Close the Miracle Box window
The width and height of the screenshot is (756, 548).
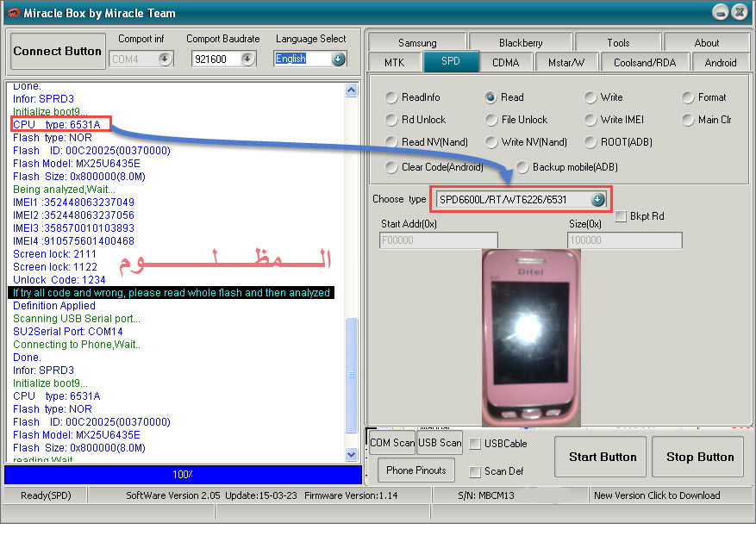739,12
